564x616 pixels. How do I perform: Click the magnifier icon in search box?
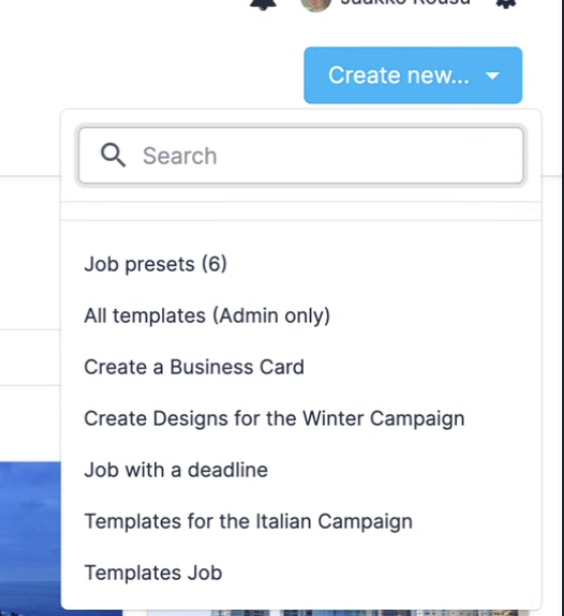tap(113, 155)
